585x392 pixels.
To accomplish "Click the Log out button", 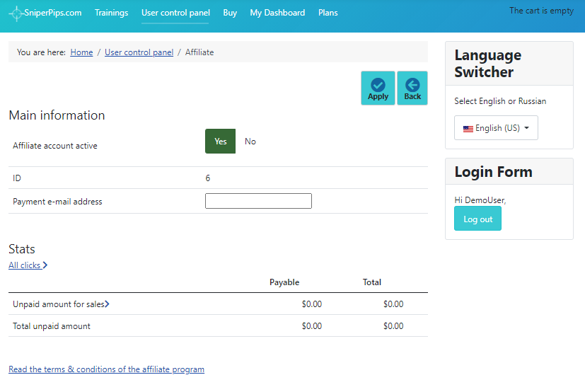I will point(477,219).
